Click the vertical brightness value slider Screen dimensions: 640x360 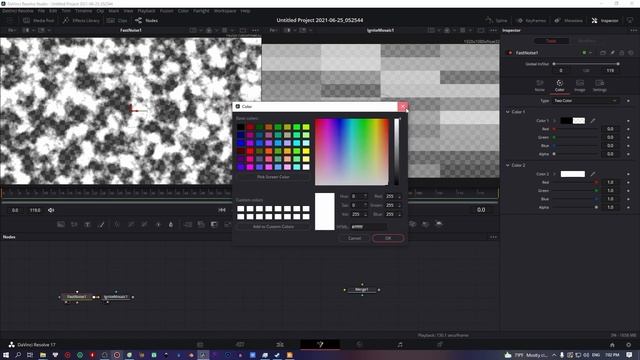click(x=396, y=151)
